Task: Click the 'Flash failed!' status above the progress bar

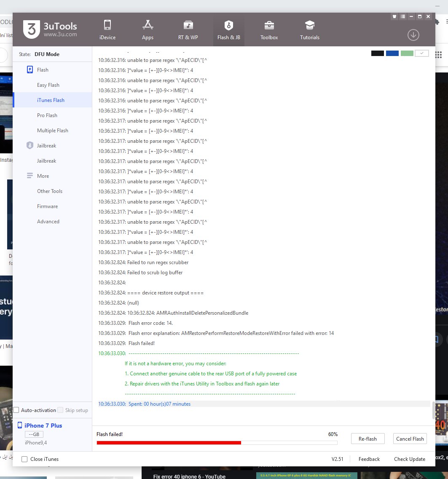Action: (x=110, y=434)
